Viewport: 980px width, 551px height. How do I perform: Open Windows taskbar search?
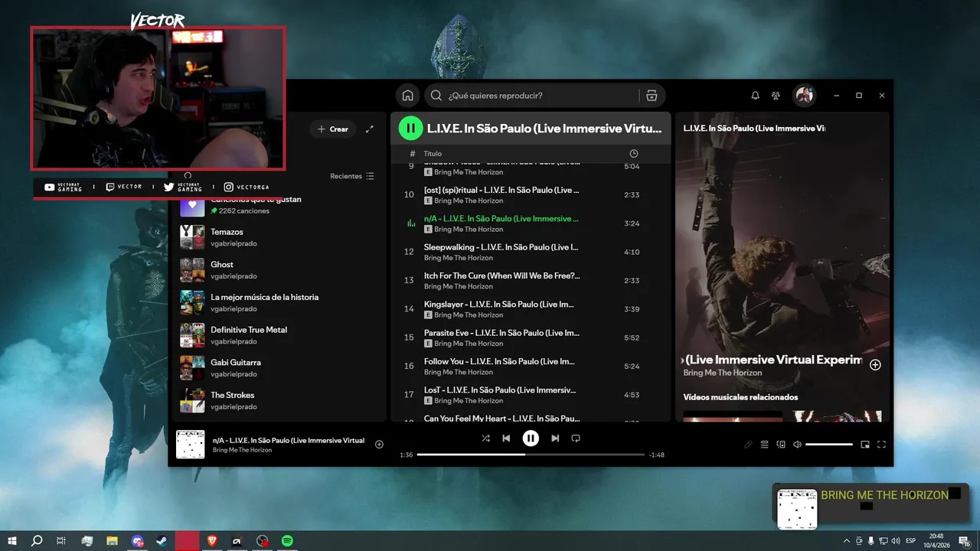[x=37, y=541]
